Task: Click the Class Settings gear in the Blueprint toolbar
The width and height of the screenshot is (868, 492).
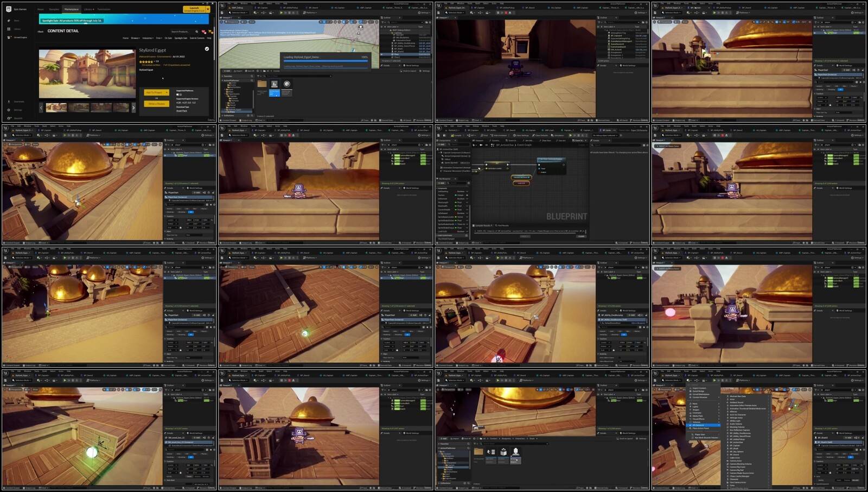Action: click(x=514, y=135)
